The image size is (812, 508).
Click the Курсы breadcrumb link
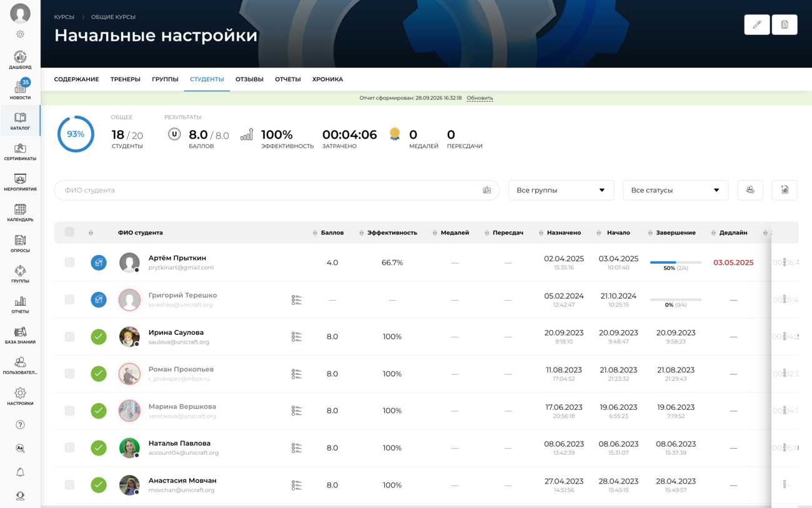pyautogui.click(x=64, y=17)
